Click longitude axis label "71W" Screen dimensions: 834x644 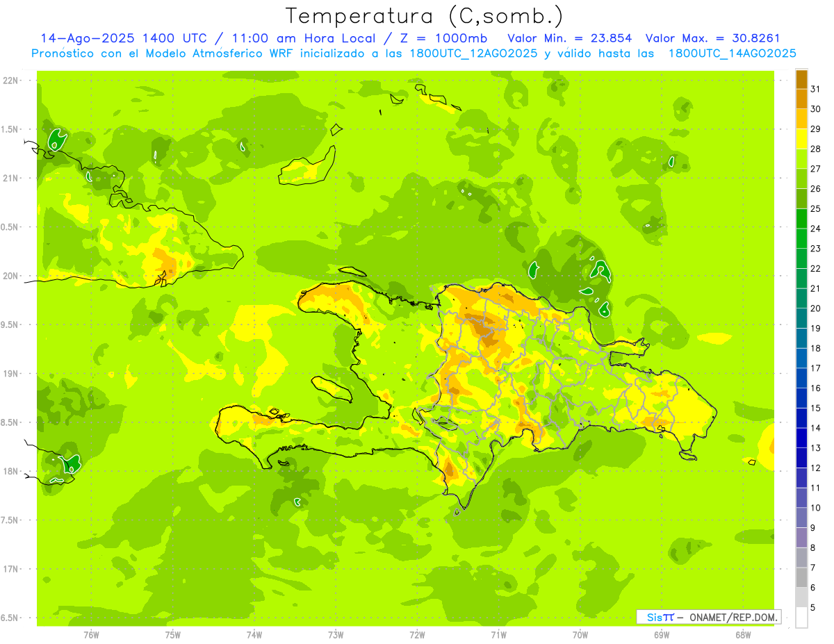click(x=498, y=635)
